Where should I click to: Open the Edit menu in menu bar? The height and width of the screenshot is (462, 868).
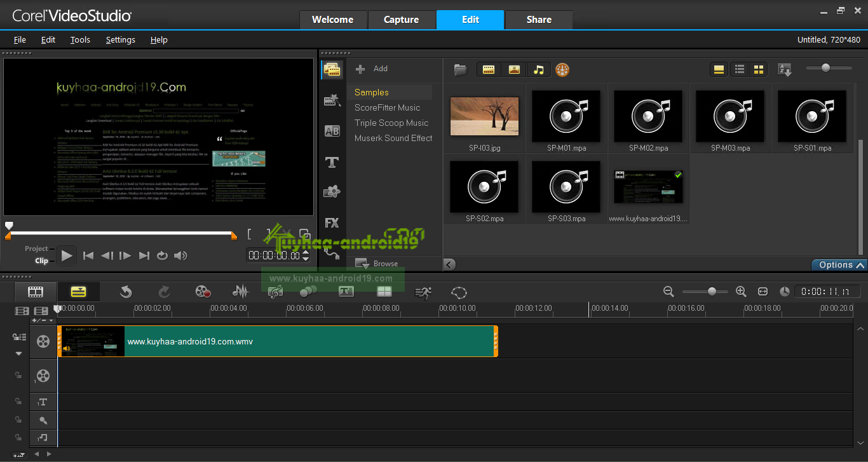coord(48,39)
